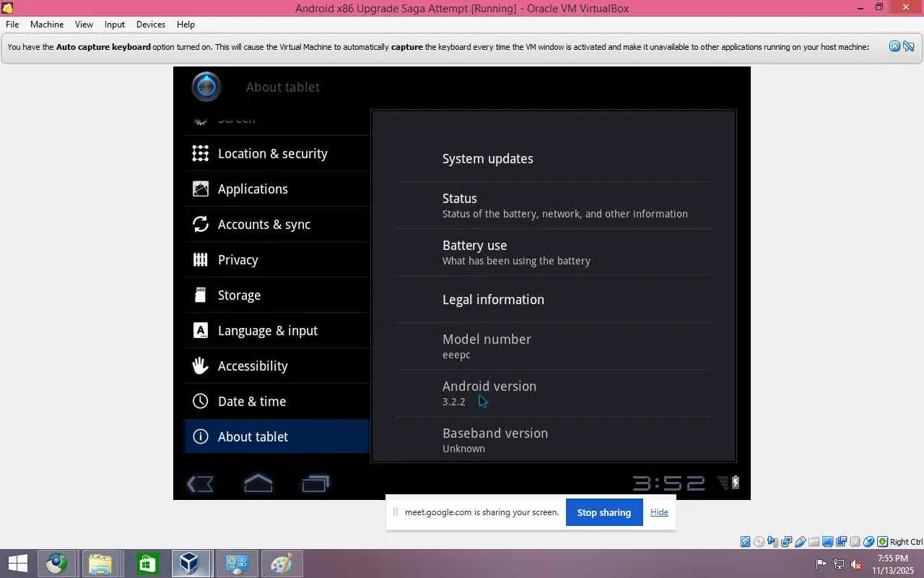Click VirtualBox shared folders indicator
924x578 pixels.
[814, 542]
